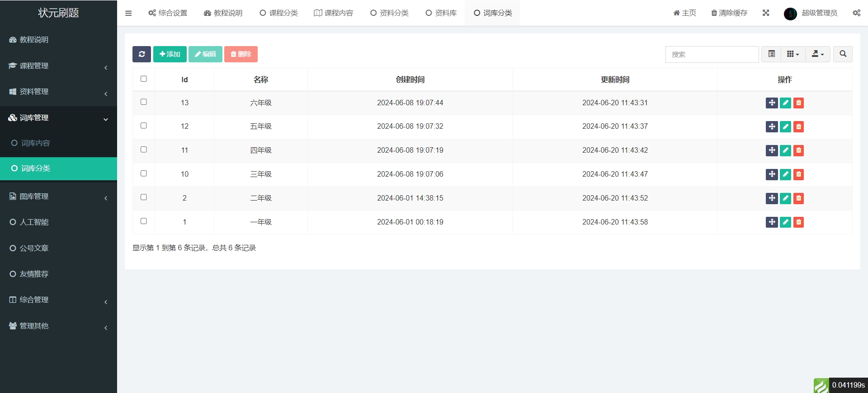Expand 图库管理 sidebar menu
The height and width of the screenshot is (393, 868).
(58, 196)
